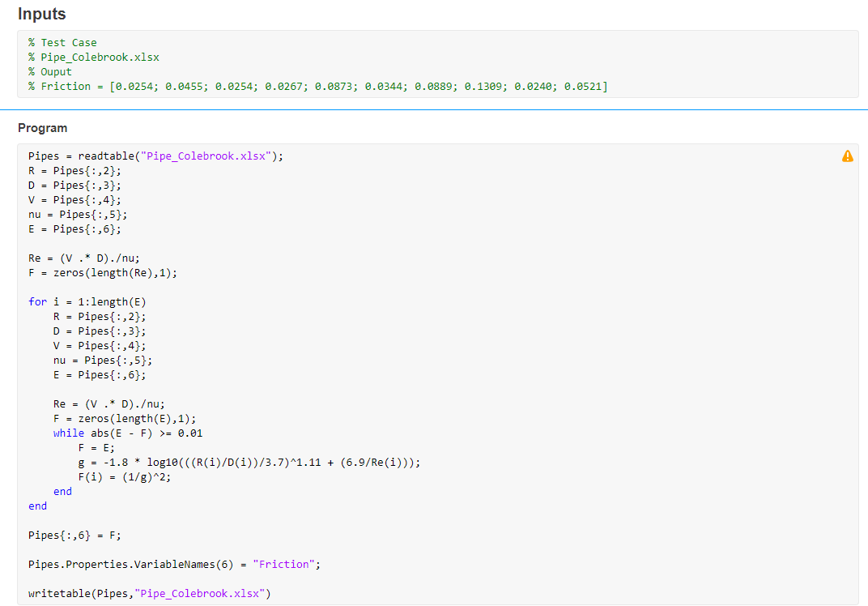This screenshot has width=868, height=606.
Task: Select the Test Case comment line
Action: pos(62,42)
